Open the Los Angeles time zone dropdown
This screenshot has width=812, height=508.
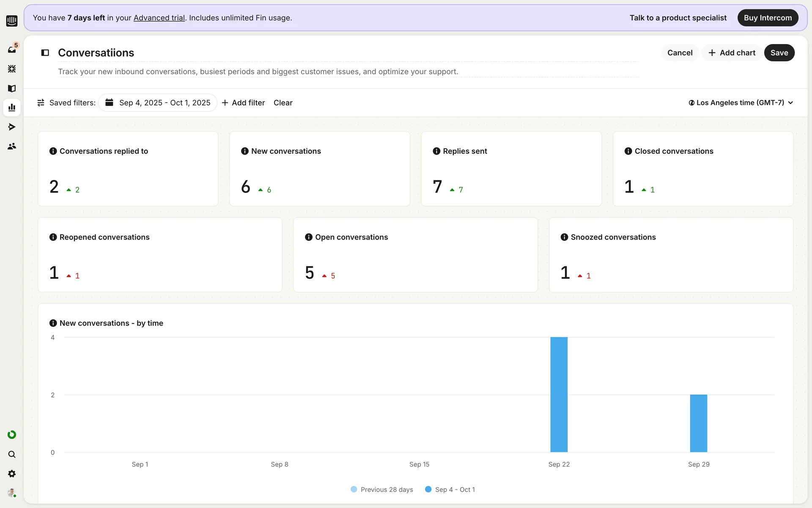(x=741, y=102)
